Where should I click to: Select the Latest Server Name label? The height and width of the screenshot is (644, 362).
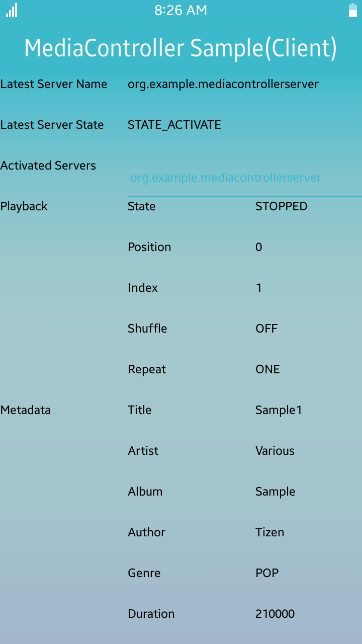pos(54,84)
